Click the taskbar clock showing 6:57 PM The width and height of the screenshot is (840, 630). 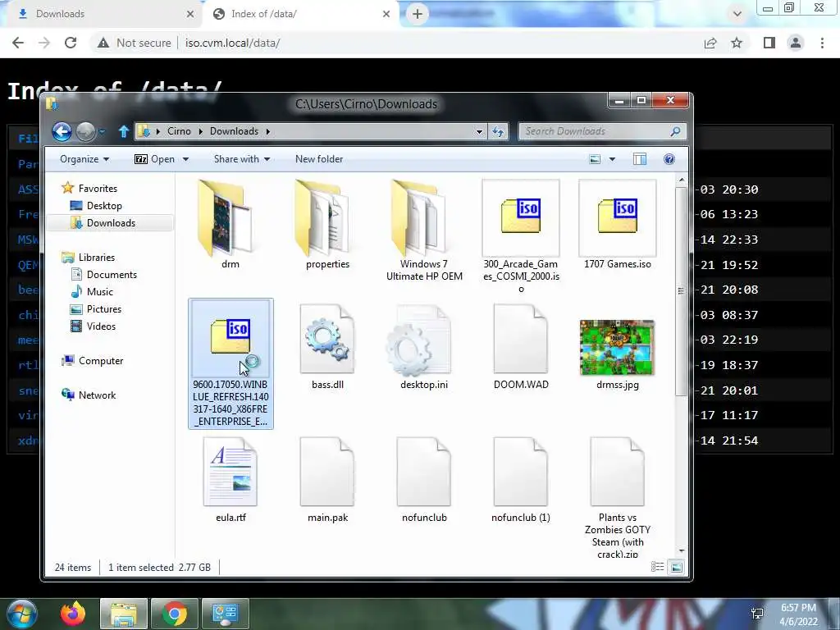point(798,614)
